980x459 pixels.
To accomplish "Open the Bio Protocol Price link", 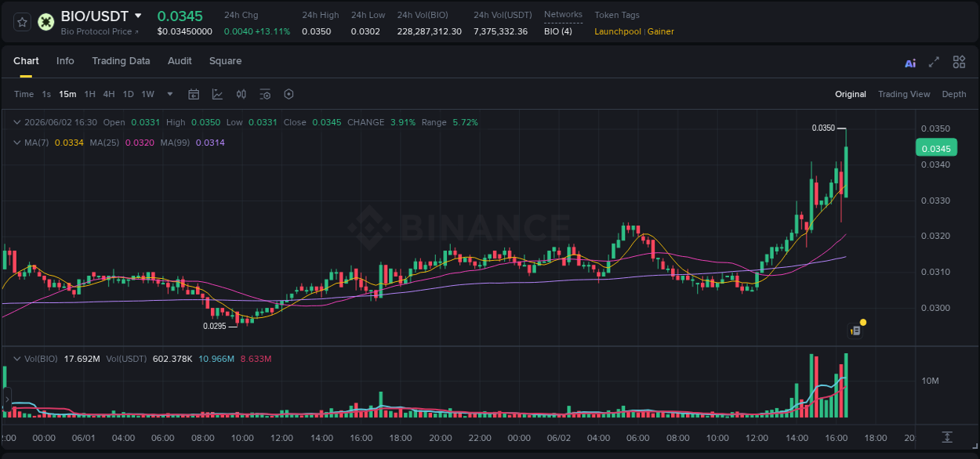I will 100,31.
